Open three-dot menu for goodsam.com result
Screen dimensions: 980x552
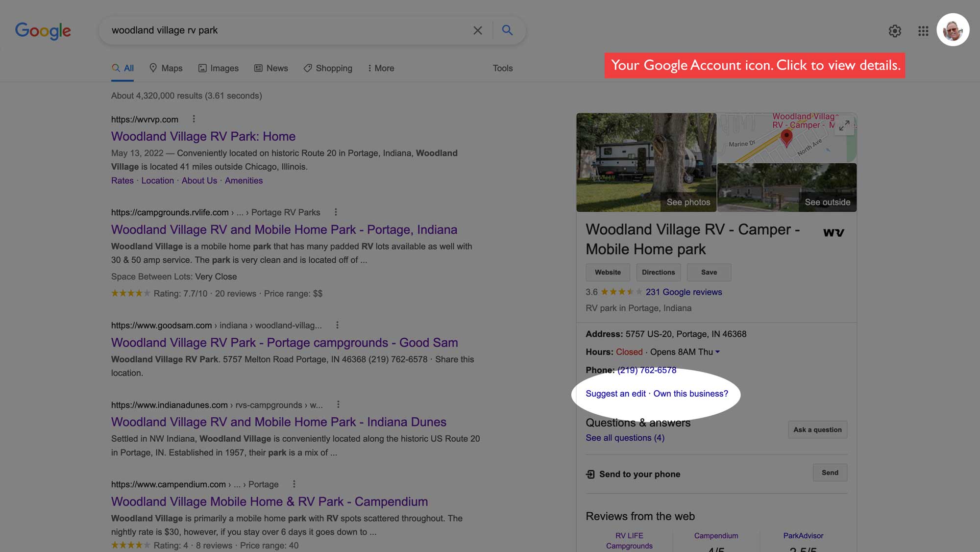point(337,325)
